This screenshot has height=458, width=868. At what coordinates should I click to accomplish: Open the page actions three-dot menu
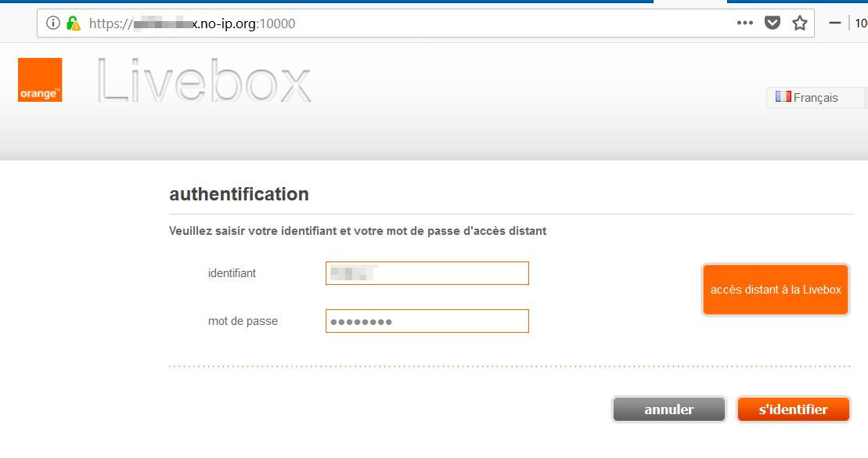pos(744,23)
